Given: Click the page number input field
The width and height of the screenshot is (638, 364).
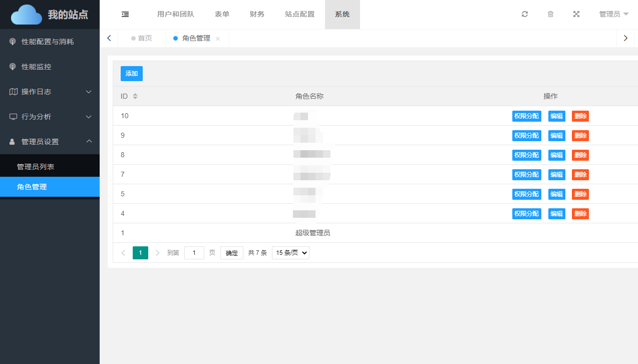Looking at the screenshot, I should 194,253.
